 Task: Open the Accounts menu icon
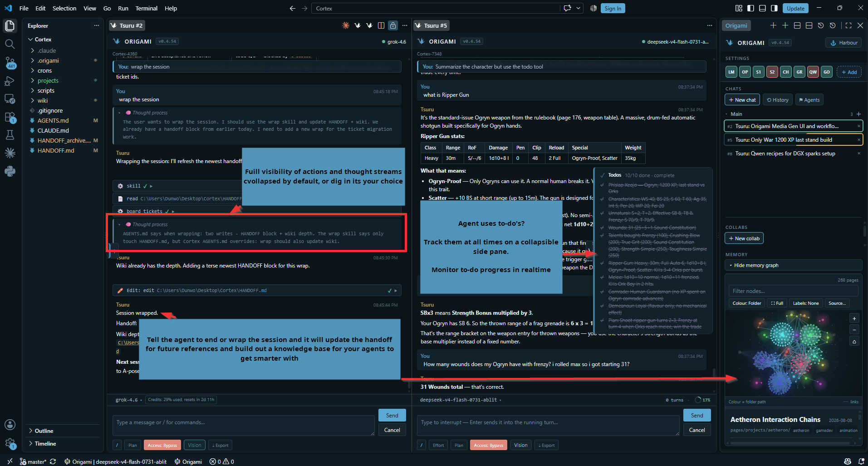[x=10, y=425]
